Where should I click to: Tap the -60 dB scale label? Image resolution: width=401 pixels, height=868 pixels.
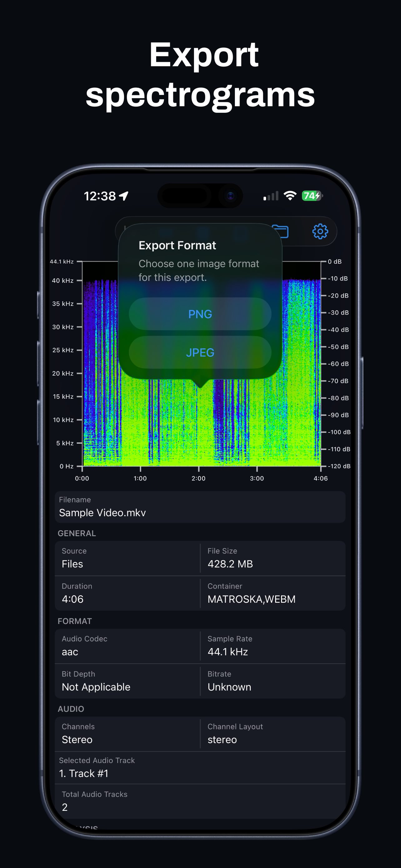(x=338, y=364)
